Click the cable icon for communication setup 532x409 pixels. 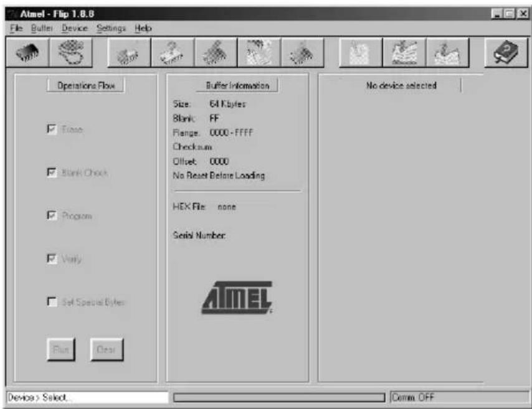tap(70, 52)
